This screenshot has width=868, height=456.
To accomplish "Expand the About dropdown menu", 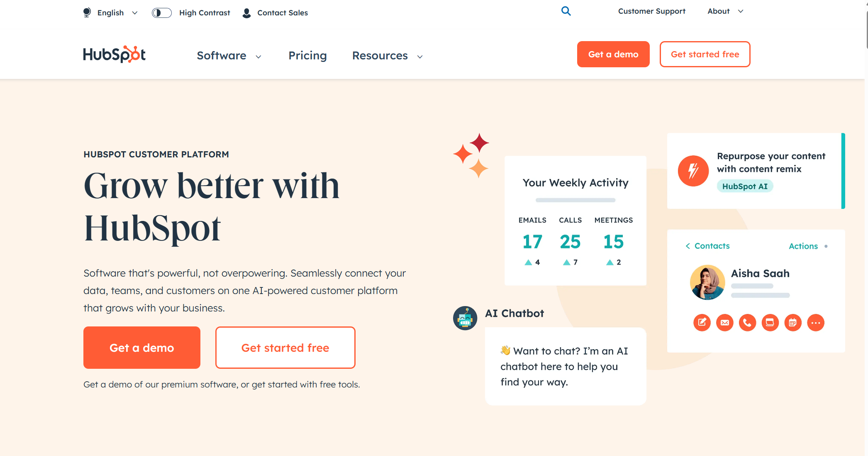I will [x=725, y=11].
